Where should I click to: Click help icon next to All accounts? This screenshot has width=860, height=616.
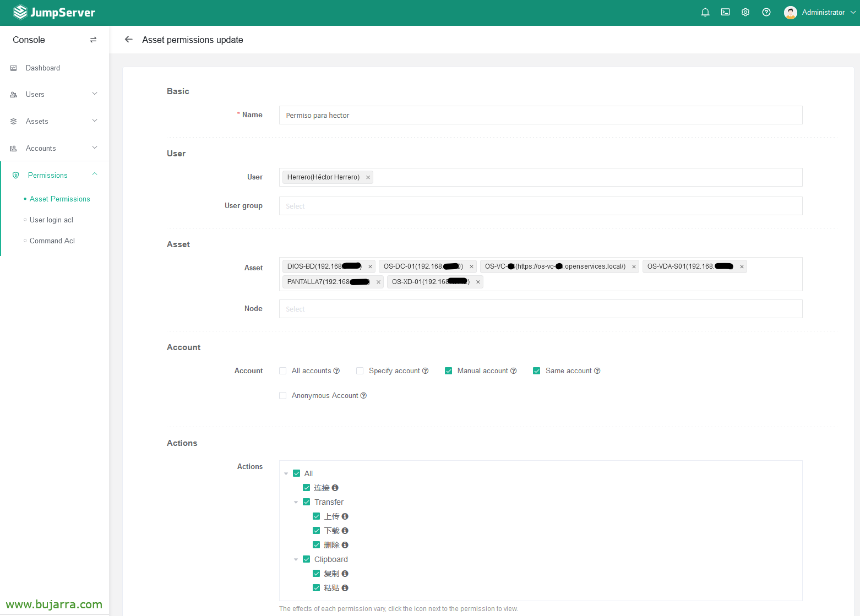click(x=336, y=371)
